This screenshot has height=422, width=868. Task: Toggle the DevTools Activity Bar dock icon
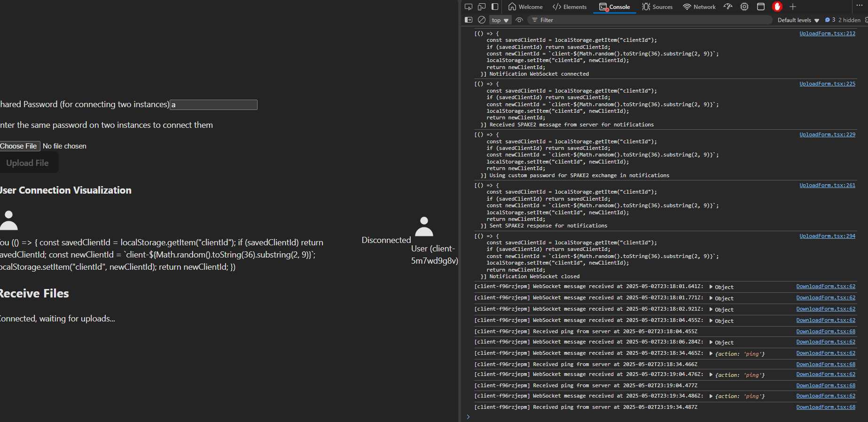(495, 7)
